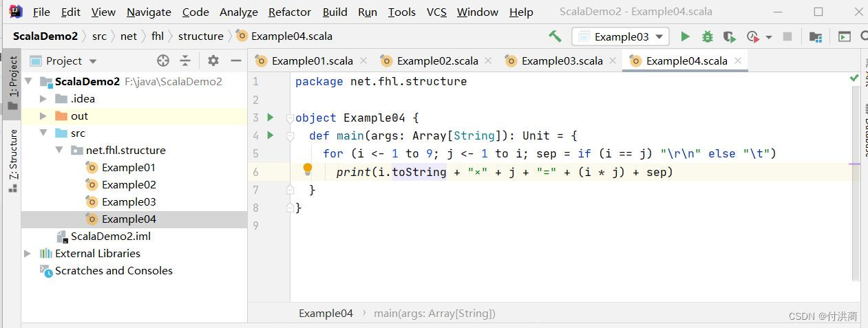Click the Profiler run icon

pos(752,36)
